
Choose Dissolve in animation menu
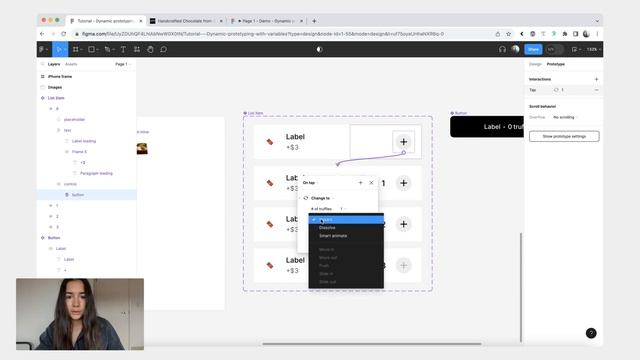click(x=346, y=228)
